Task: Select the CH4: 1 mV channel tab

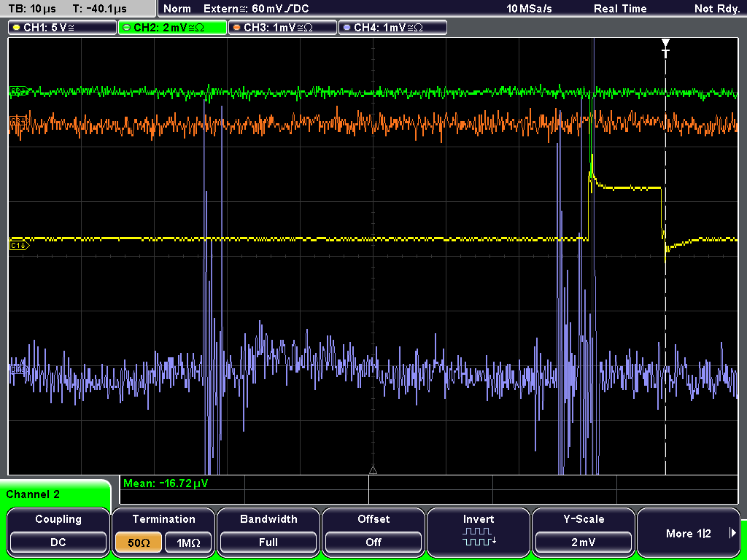Action: pos(392,28)
